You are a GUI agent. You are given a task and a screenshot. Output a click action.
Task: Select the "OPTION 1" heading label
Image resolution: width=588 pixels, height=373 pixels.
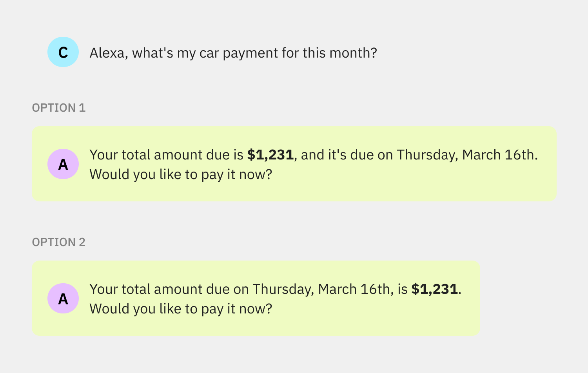coord(59,108)
